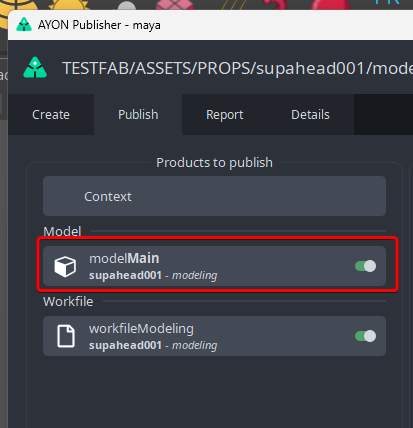Disable the modelMain publish toggle
The width and height of the screenshot is (413, 428).
click(x=366, y=266)
